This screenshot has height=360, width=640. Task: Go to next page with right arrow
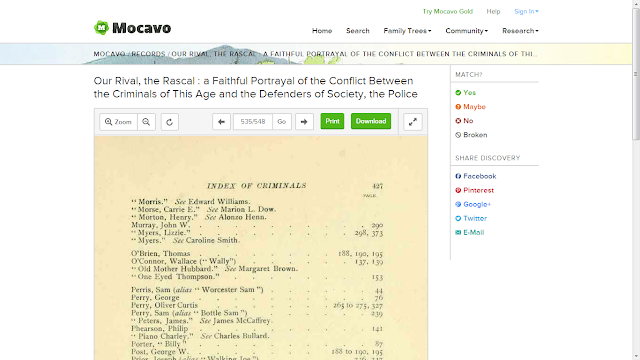(304, 122)
